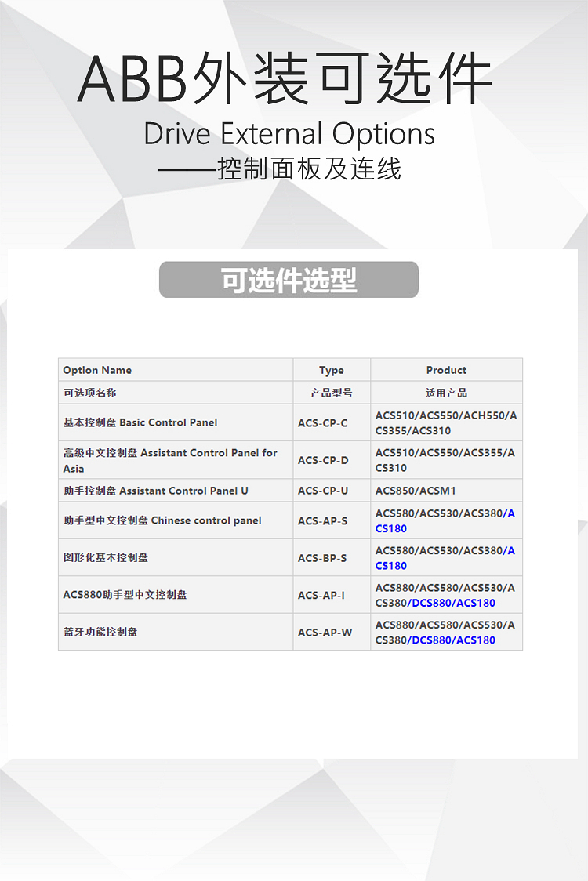Select the 蓝牙功能控制盘 option name
The height and width of the screenshot is (881, 588).
pyautogui.click(x=100, y=632)
